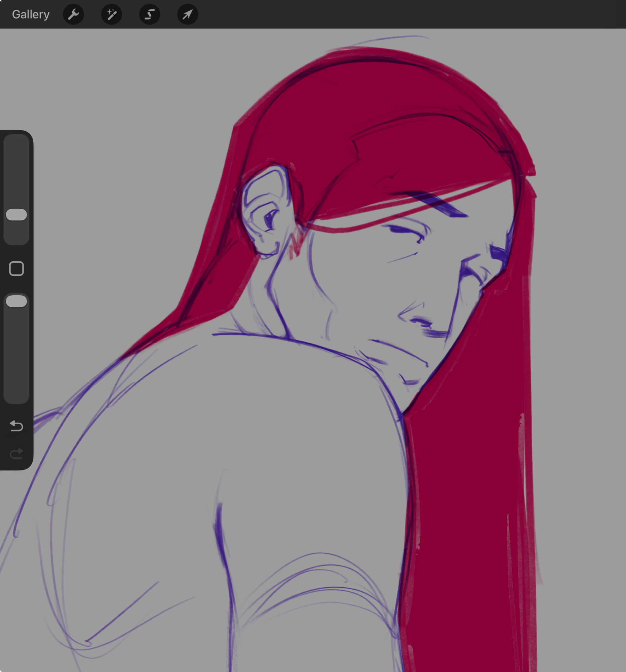Tap the undo arrow in sidebar
The width and height of the screenshot is (626, 672).
click(x=16, y=426)
